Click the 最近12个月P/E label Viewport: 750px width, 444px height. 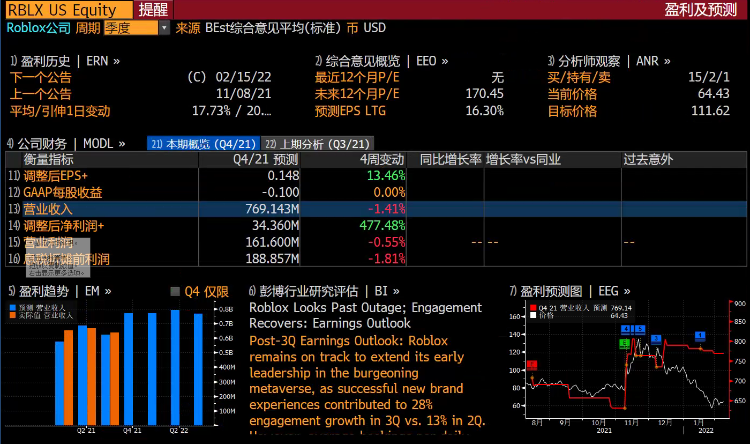coord(357,77)
